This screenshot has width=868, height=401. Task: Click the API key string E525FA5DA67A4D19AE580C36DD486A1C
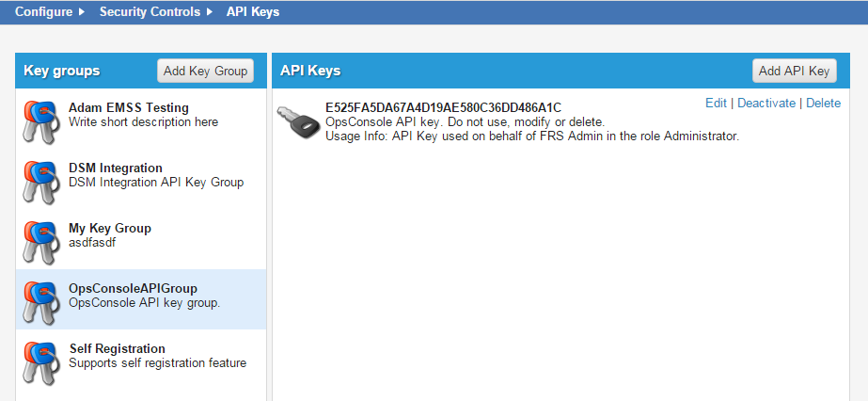point(443,107)
